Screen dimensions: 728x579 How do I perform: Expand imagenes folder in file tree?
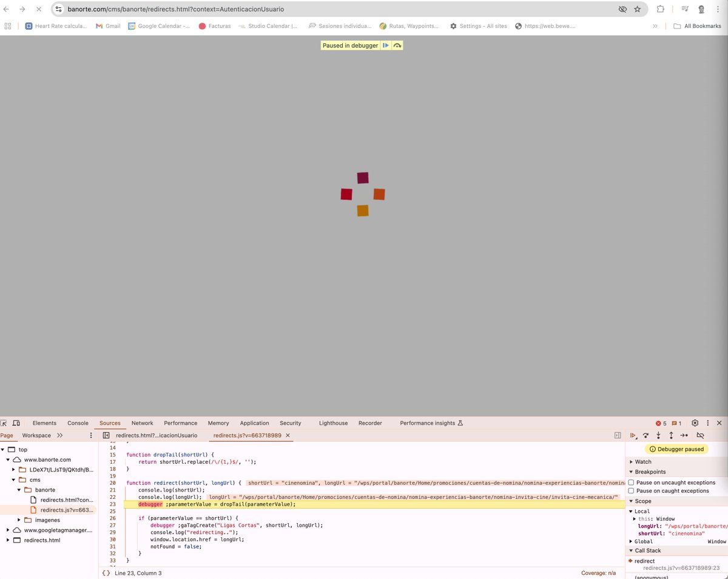[19, 520]
